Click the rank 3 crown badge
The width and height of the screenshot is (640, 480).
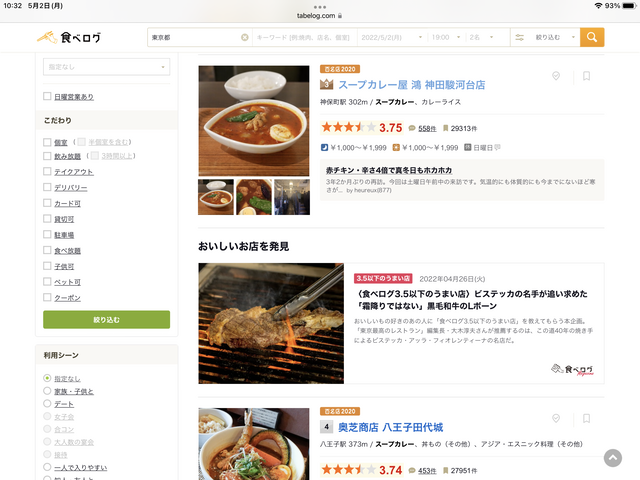pyautogui.click(x=327, y=84)
